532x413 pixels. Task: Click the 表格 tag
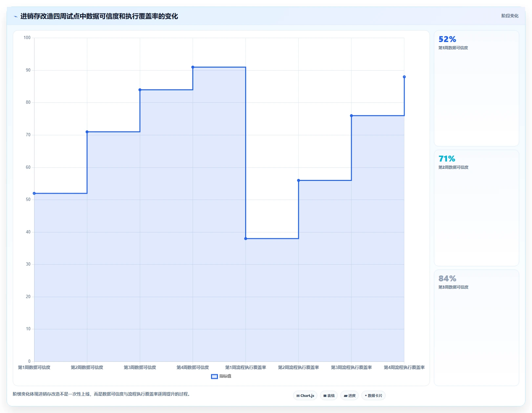coord(329,396)
